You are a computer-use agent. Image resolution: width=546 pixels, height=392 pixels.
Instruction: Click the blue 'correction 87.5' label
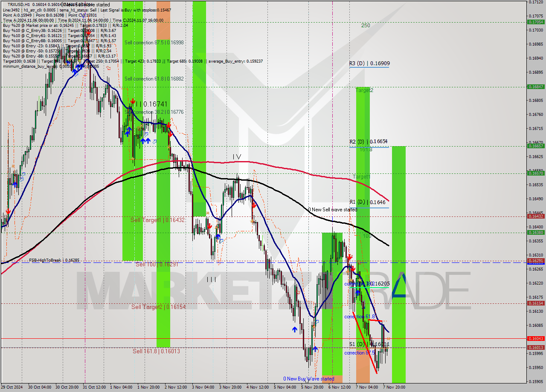tap(360, 353)
